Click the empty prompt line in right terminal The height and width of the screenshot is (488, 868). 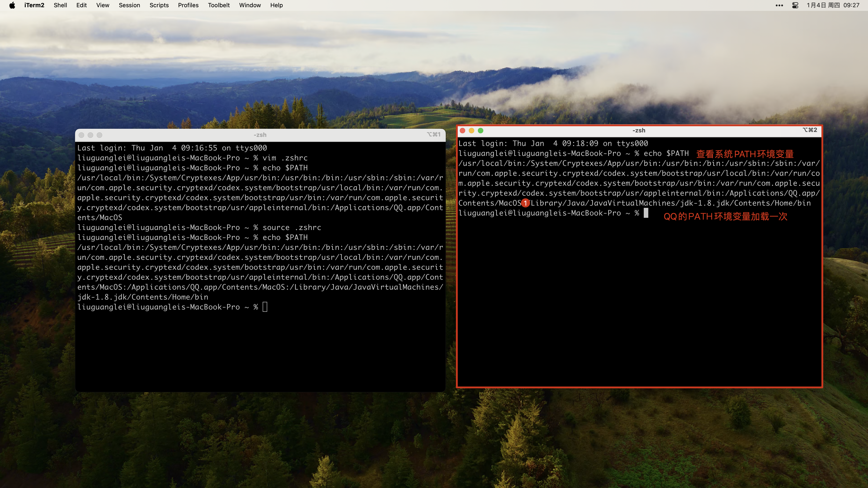click(x=553, y=213)
